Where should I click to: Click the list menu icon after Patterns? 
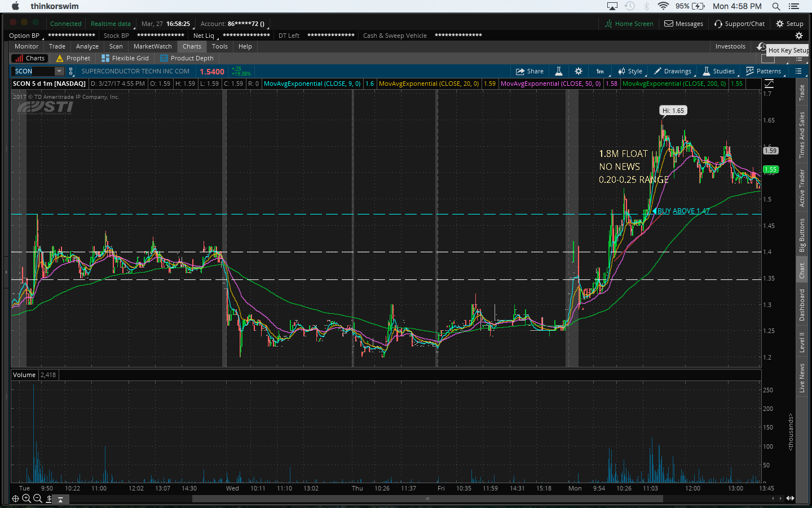[798, 71]
